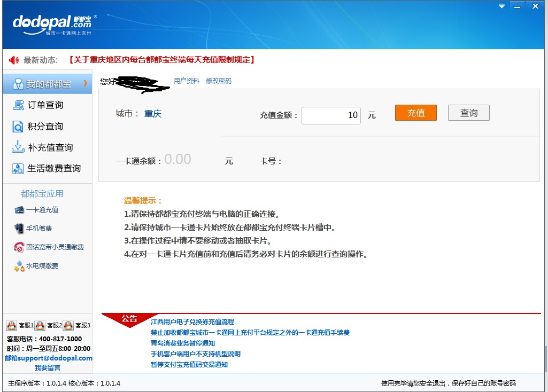Click the 重庆 city link

pos(153,114)
